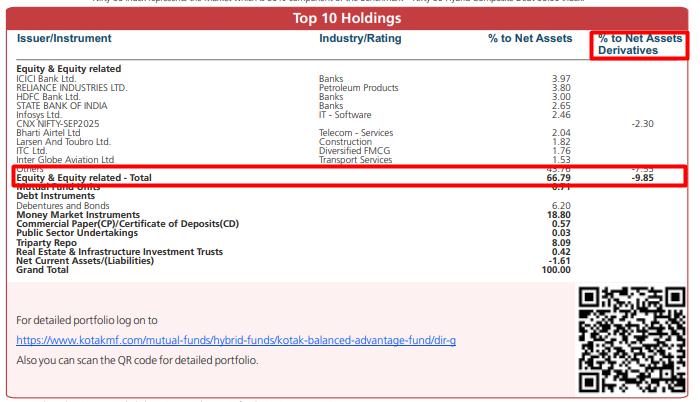Select Debentures and Bonds value 6.20

(561, 205)
